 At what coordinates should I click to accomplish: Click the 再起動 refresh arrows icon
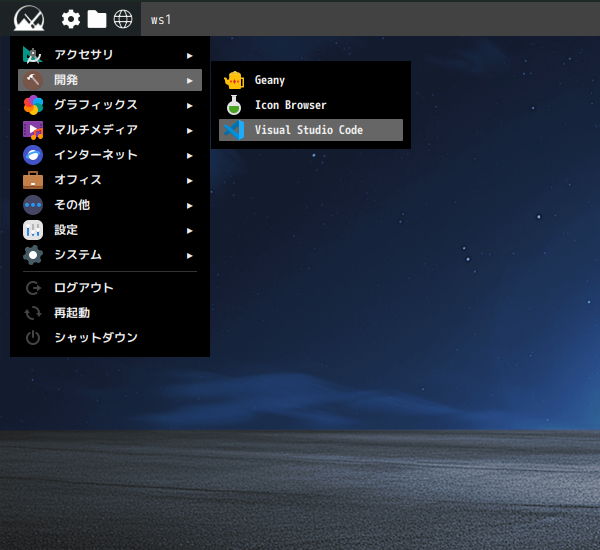33,313
